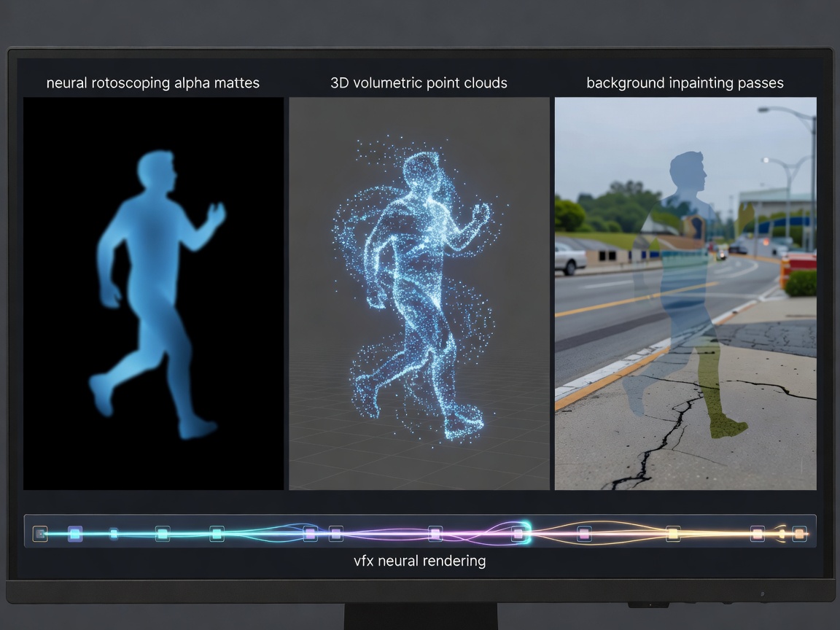Image resolution: width=840 pixels, height=630 pixels.
Task: Select the 'background inpainting passes' panel title
Action: (685, 83)
